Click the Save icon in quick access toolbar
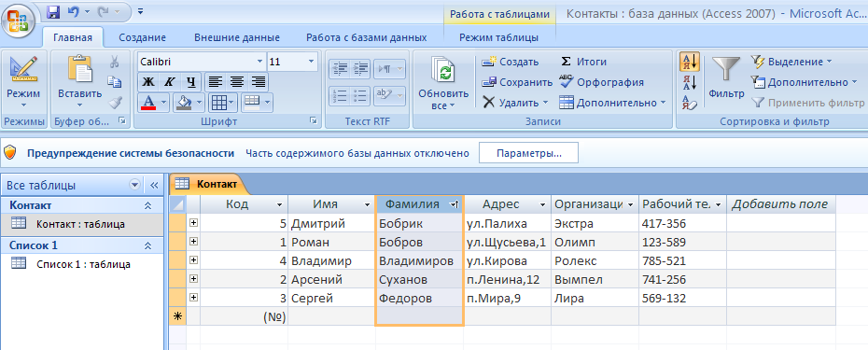868x350 pixels. coord(53,11)
